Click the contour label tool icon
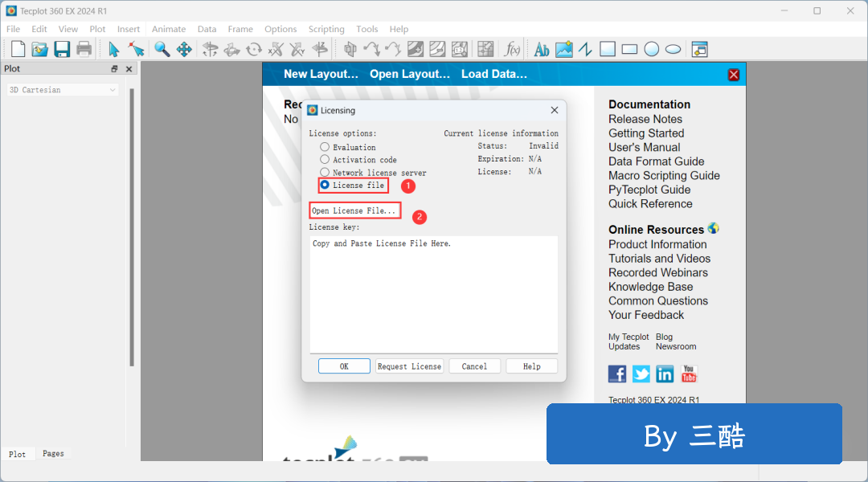 click(460, 49)
